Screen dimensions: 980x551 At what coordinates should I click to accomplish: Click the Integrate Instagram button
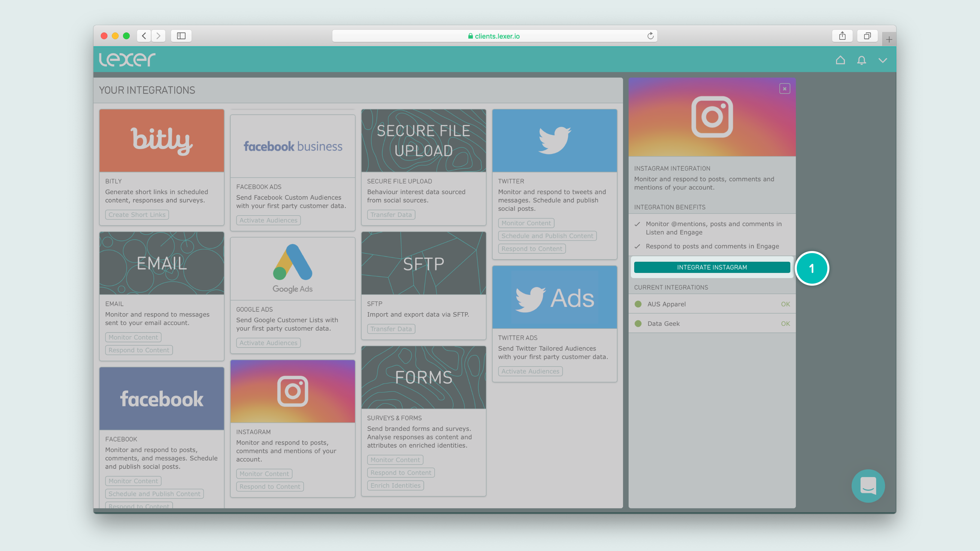pos(712,267)
